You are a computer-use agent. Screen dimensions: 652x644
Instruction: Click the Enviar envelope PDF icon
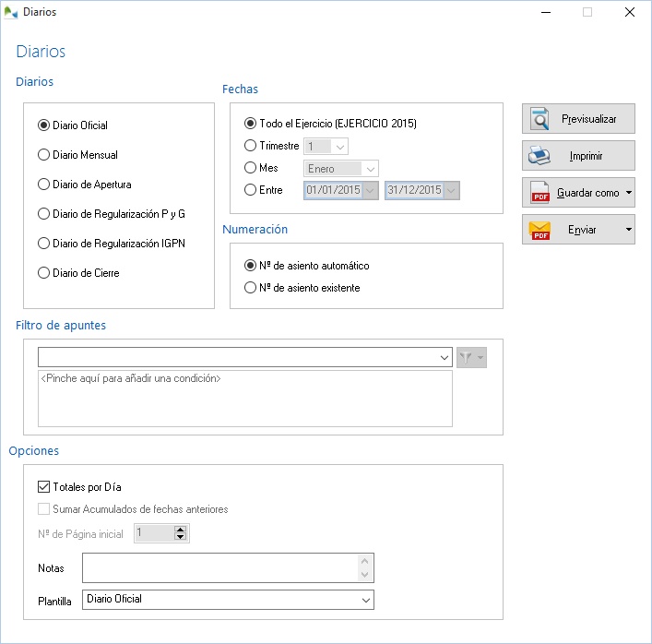539,230
